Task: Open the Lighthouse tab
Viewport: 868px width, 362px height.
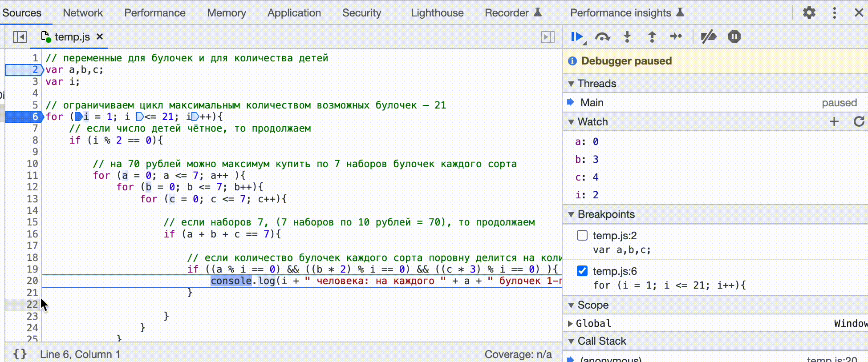Action: click(x=437, y=13)
